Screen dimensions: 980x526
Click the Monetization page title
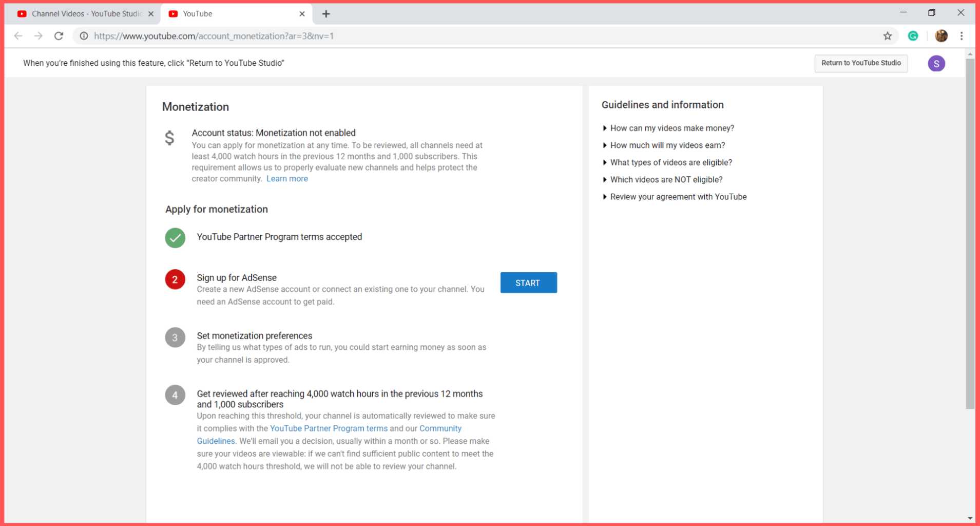coord(196,107)
